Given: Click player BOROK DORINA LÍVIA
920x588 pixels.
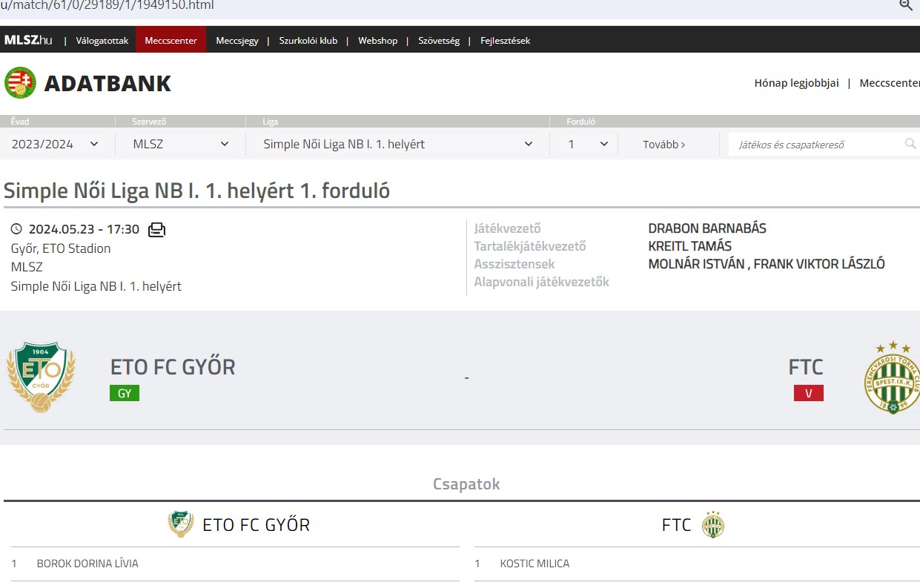Looking at the screenshot, I should (87, 564).
